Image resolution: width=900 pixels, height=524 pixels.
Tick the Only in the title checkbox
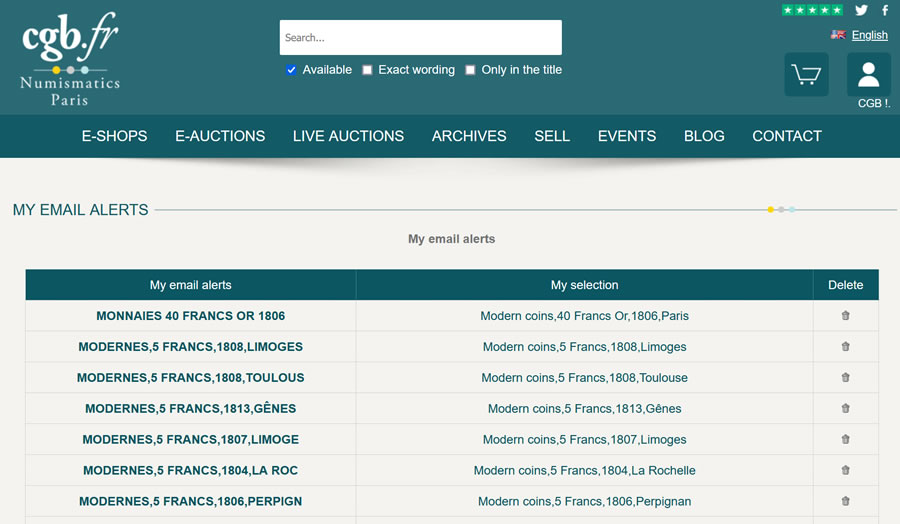470,70
